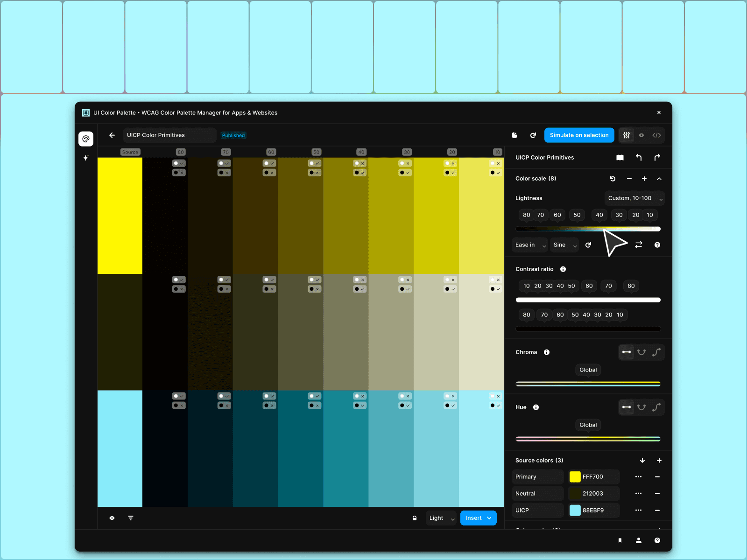
Task: Click the Published status badge
Action: coord(233,135)
